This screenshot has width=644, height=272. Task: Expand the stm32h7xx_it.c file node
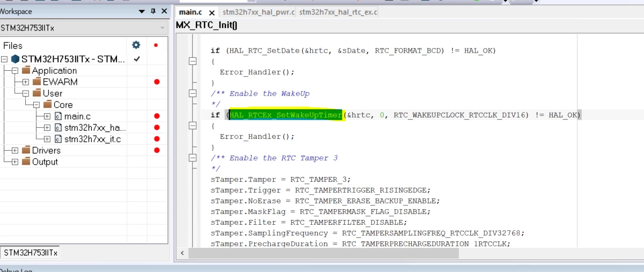point(47,139)
